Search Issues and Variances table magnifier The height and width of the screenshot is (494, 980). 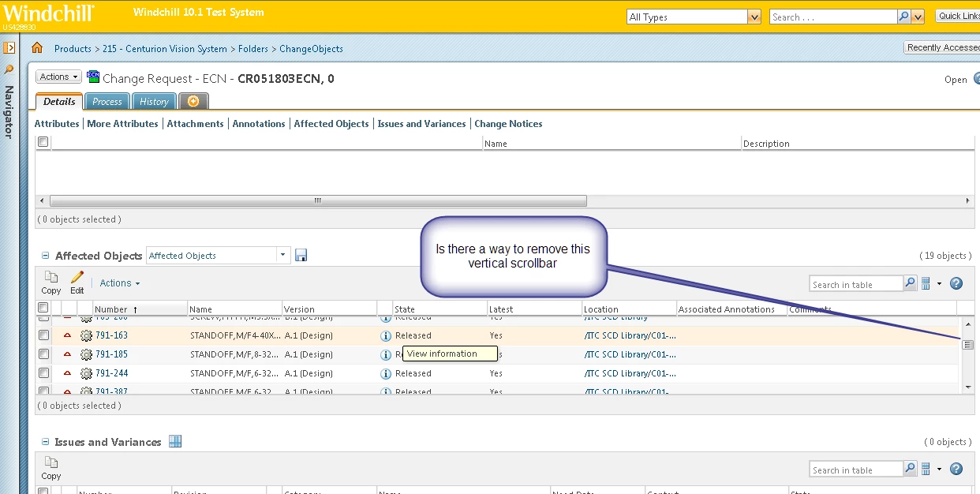point(910,470)
